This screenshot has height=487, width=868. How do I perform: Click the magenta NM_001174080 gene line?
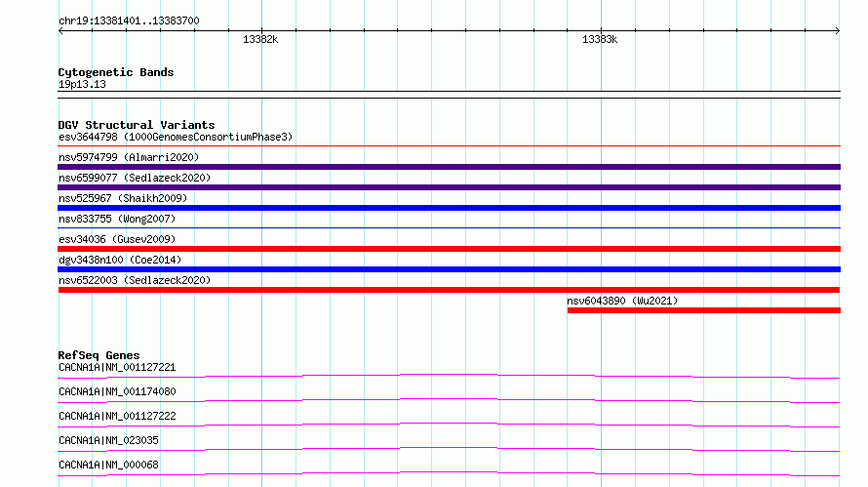[449, 400]
